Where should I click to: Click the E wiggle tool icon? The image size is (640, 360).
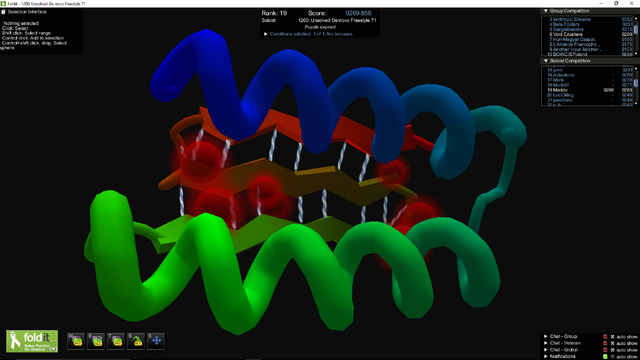[x=96, y=341]
